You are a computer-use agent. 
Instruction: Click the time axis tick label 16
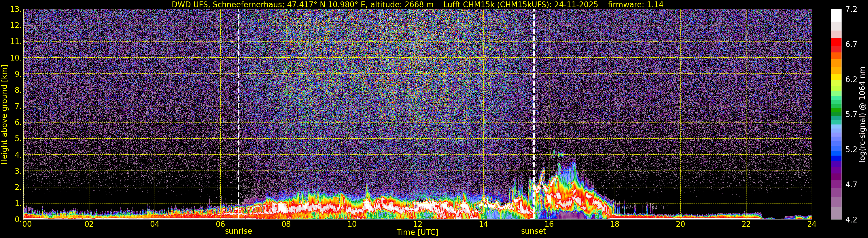(x=549, y=224)
